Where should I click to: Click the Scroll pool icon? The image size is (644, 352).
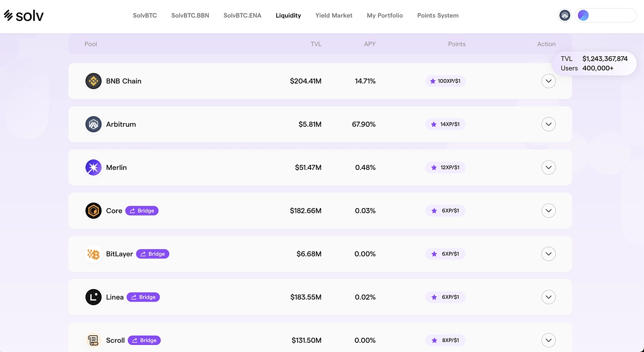tap(93, 340)
